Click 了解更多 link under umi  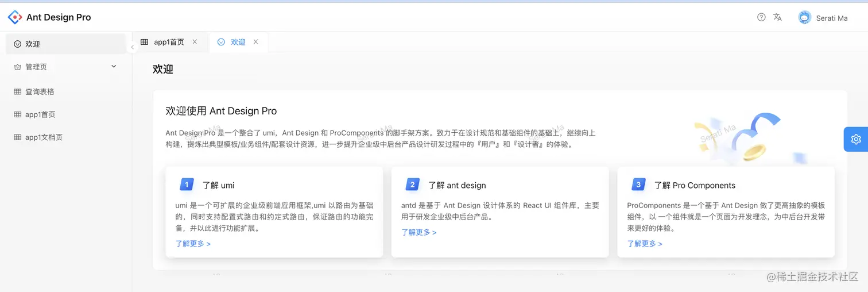pos(193,244)
